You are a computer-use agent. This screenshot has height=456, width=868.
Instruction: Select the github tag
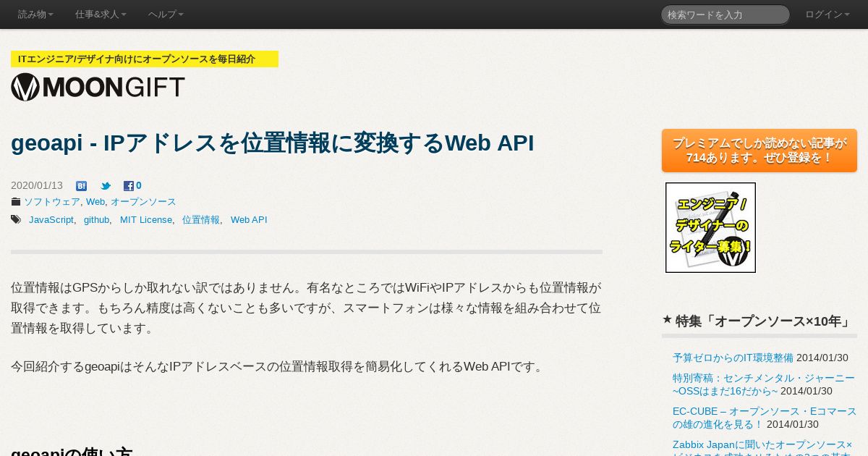click(96, 220)
